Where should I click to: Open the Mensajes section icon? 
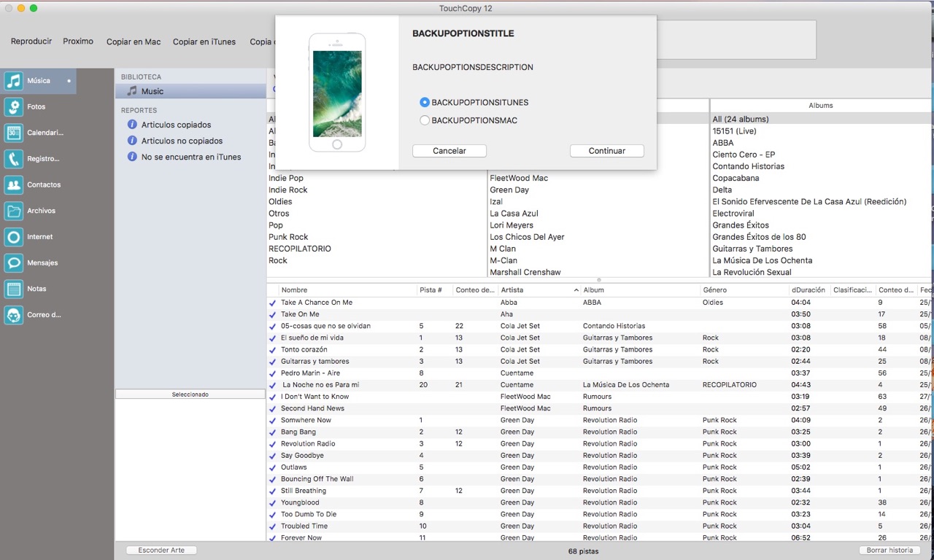13,263
